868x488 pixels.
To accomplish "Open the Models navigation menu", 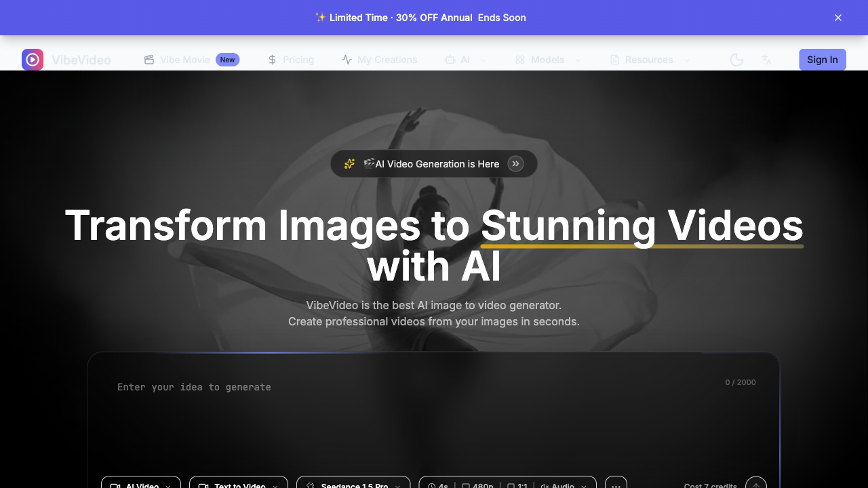I will pyautogui.click(x=548, y=60).
